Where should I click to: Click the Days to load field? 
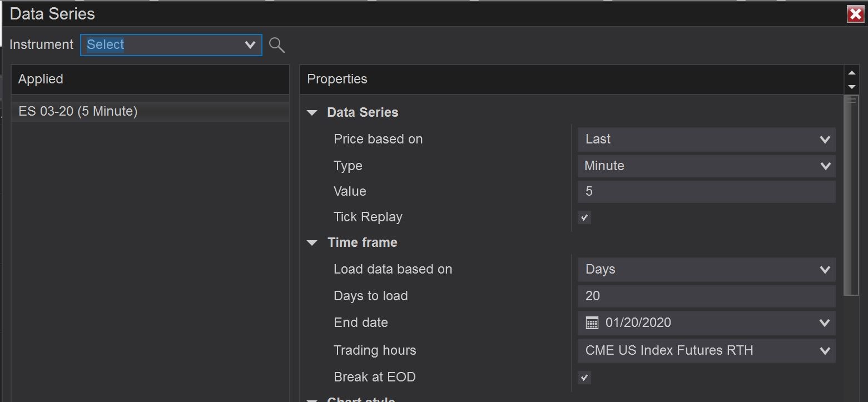706,296
